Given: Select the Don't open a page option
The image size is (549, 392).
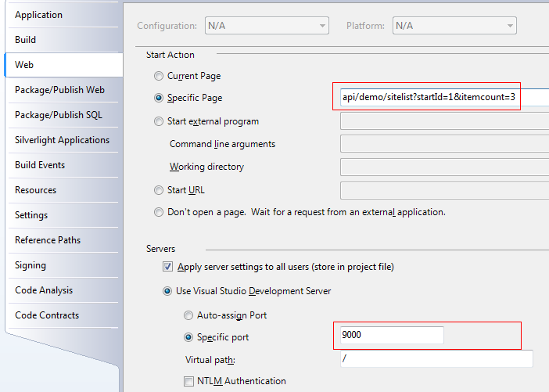Looking at the screenshot, I should pos(160,212).
